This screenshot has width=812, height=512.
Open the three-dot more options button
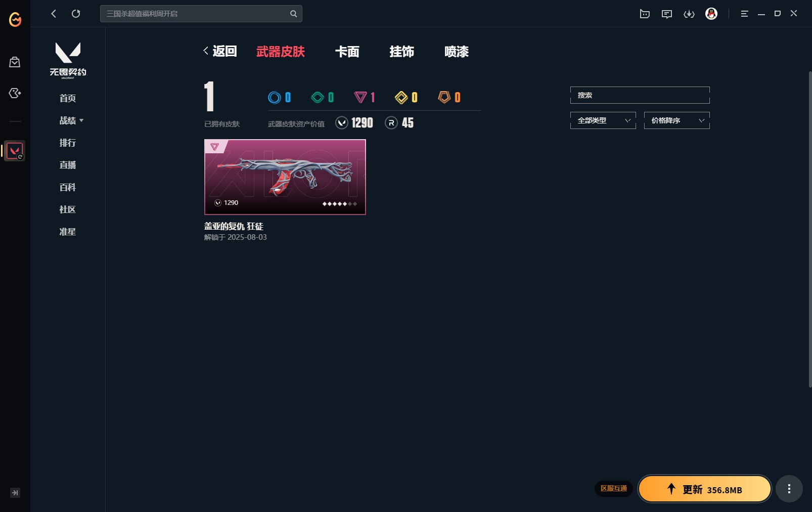789,489
